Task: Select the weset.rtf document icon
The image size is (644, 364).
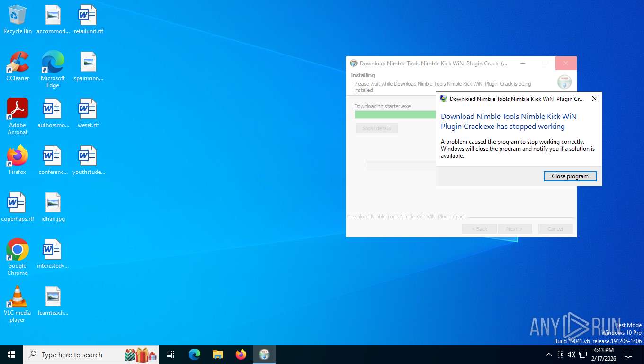Action: (88, 114)
